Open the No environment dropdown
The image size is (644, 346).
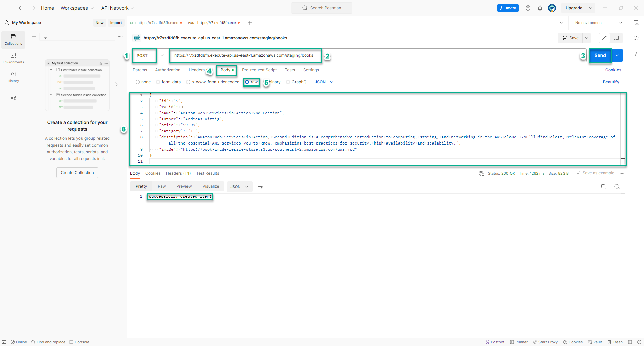598,23
